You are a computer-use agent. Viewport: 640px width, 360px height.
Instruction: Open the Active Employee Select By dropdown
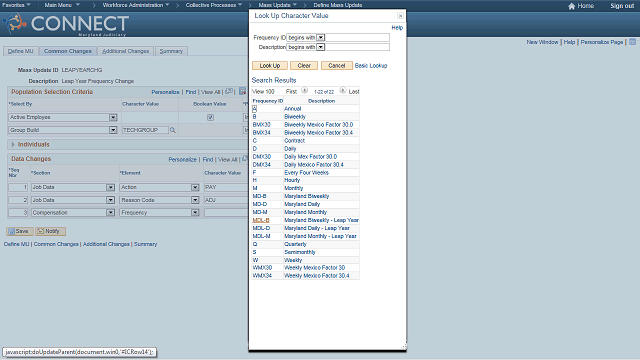[113, 118]
